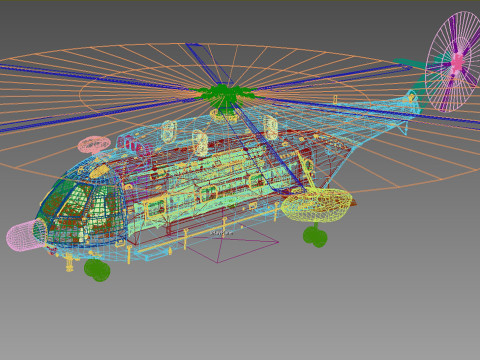Select the green rear landing wheel

click(x=315, y=236)
